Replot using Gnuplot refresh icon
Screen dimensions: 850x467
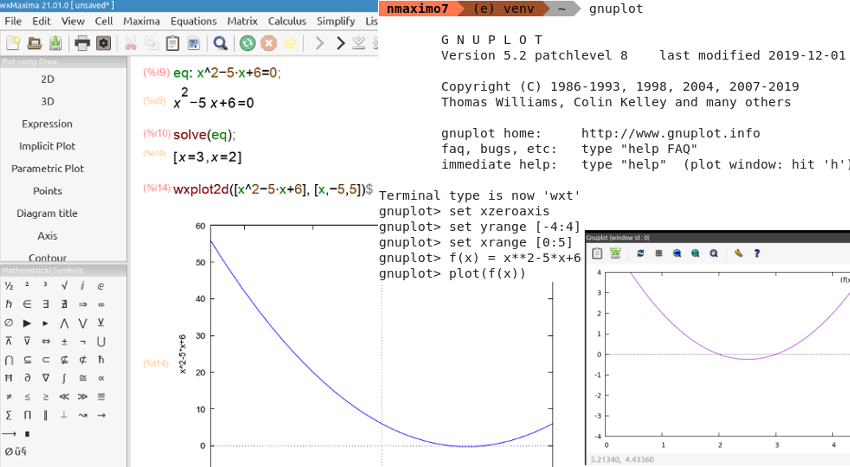point(640,253)
